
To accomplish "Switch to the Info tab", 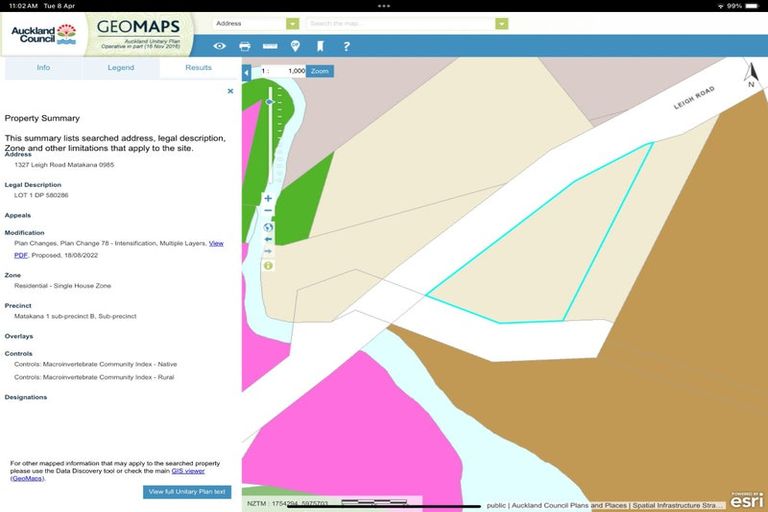I will coord(43,68).
